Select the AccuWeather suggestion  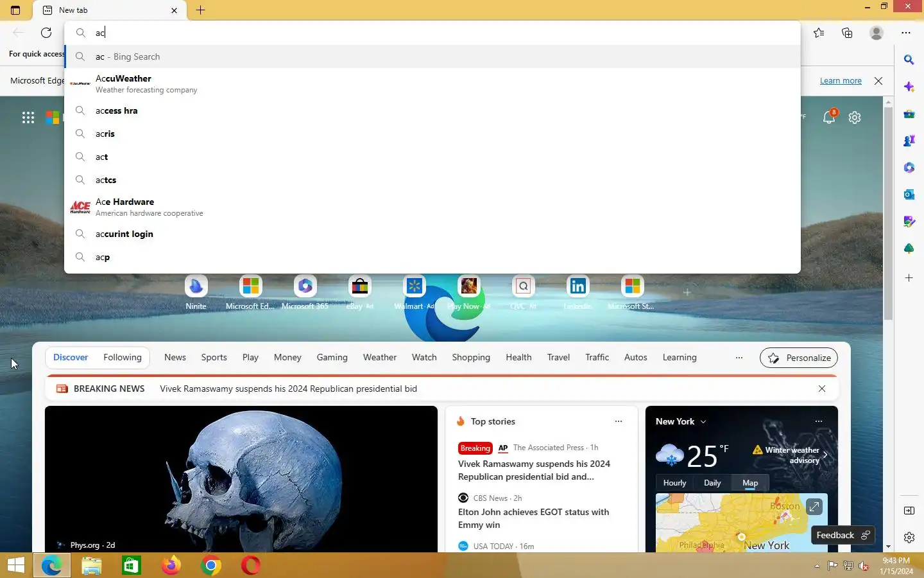point(432,83)
